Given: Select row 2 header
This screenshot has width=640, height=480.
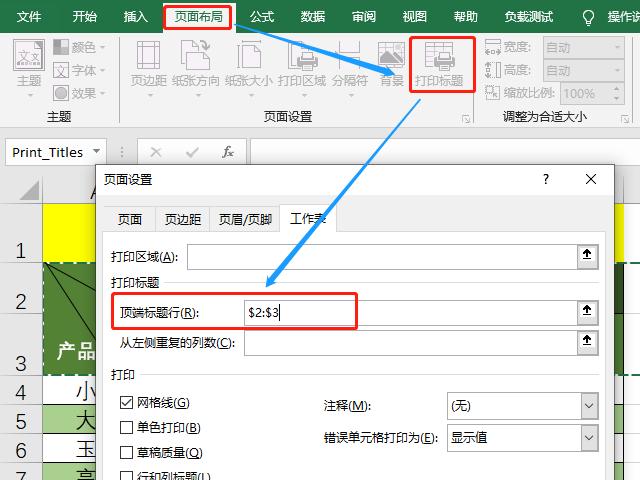Looking at the screenshot, I should [21, 288].
